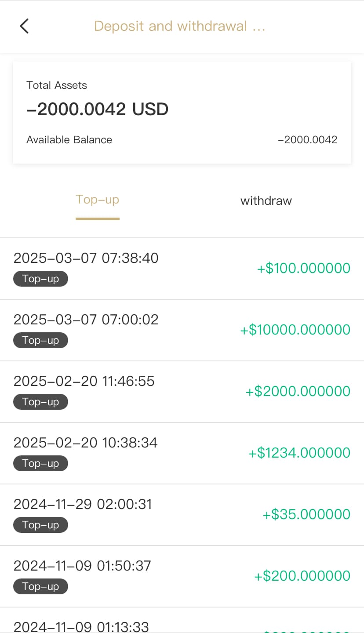Click the +$100.000000 amount
The image size is (364, 633).
pyautogui.click(x=303, y=268)
